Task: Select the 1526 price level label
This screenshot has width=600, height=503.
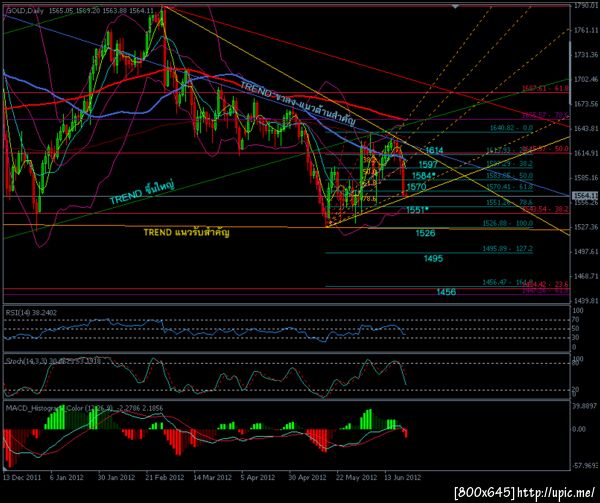Action: 425,233
